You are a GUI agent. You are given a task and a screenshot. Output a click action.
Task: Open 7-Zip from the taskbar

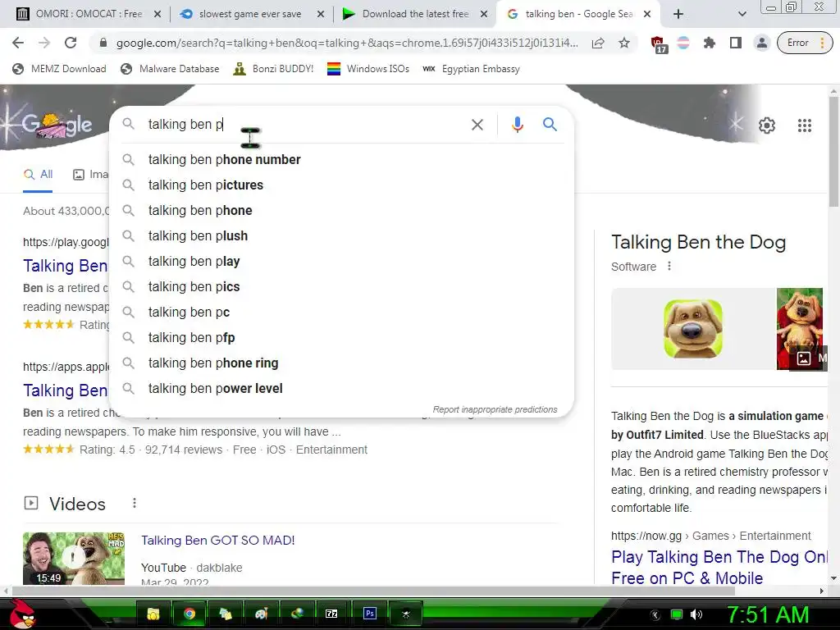point(331,614)
